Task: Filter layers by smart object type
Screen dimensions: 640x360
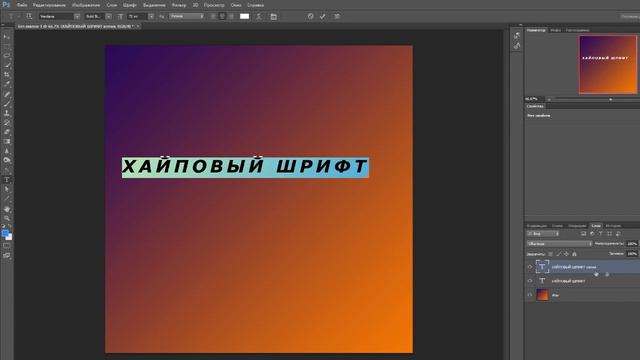Action: coord(618,234)
